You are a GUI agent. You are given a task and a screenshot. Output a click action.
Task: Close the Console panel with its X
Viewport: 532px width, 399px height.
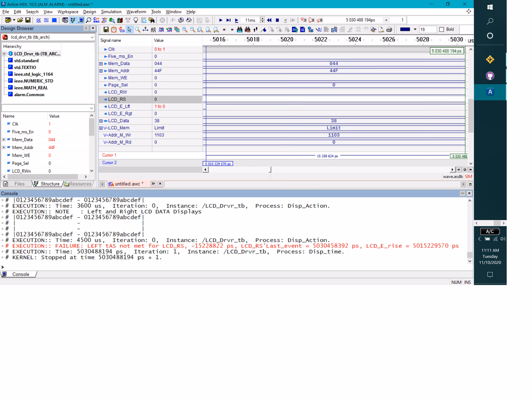469,193
